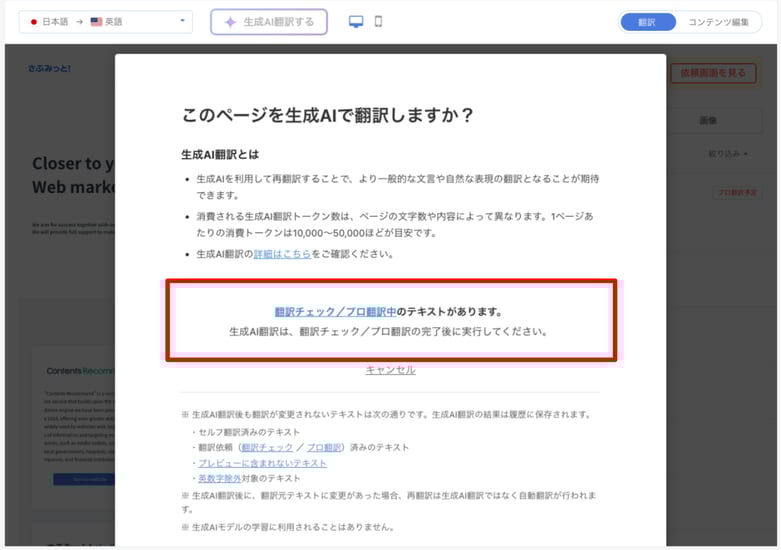781x550 pixels.
Task: Open the 翻訳チェック／プロ翻訳中 link
Action: pos(335,312)
